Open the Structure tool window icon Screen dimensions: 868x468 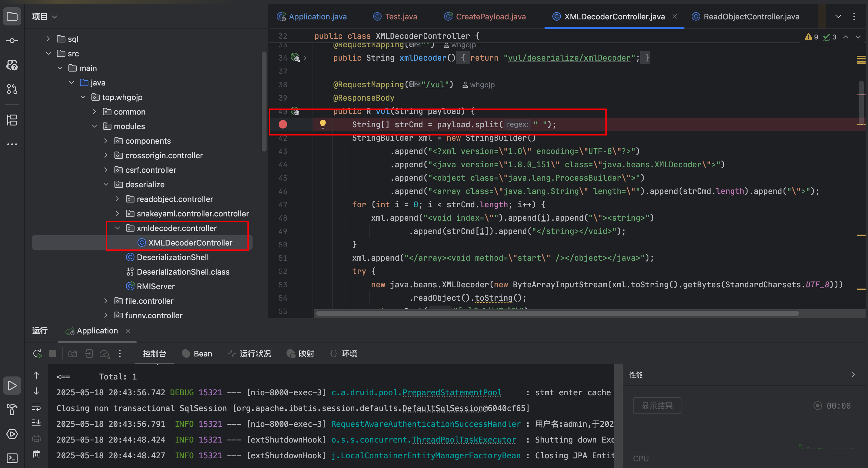click(12, 120)
